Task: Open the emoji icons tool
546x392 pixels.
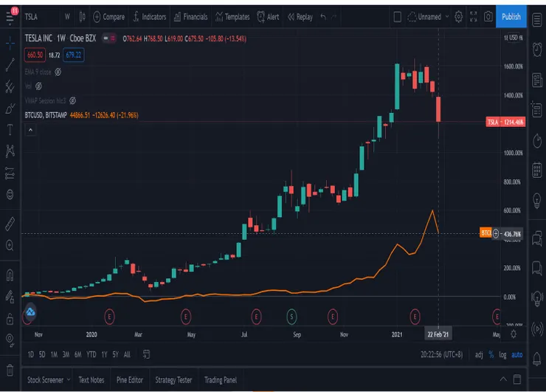Action: coord(10,194)
